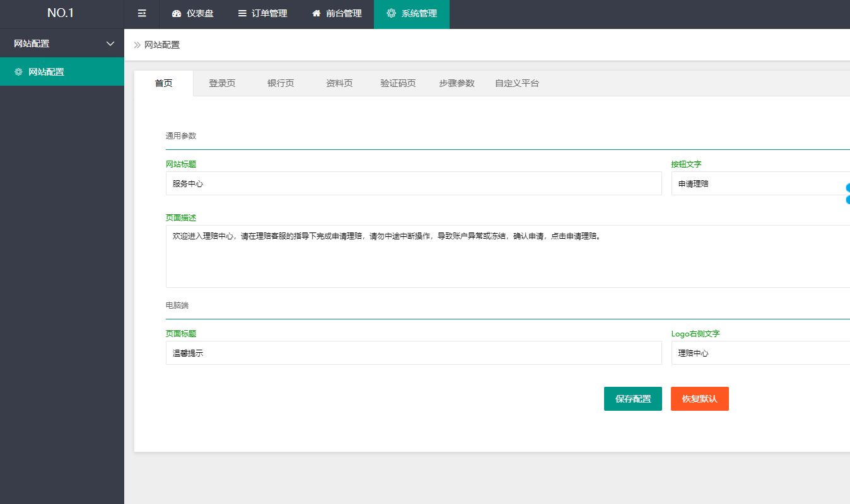Open the 仪表盘 dashboard menu

[x=192, y=14]
